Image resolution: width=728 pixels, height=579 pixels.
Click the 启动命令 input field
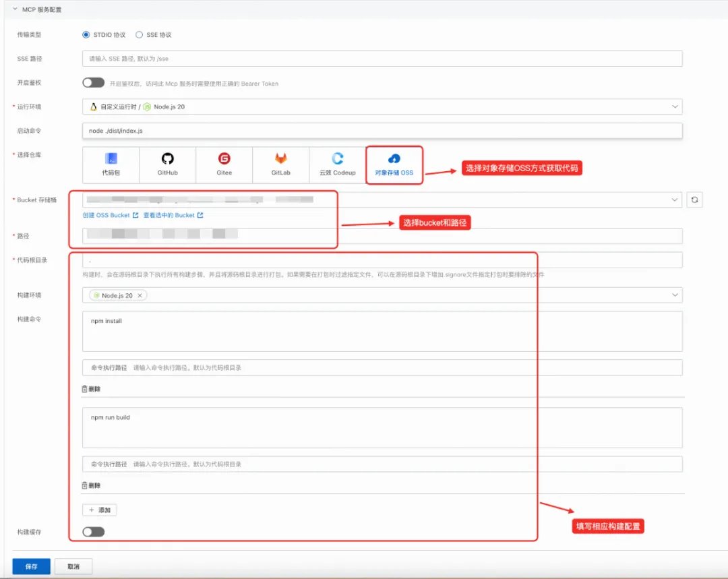point(382,130)
